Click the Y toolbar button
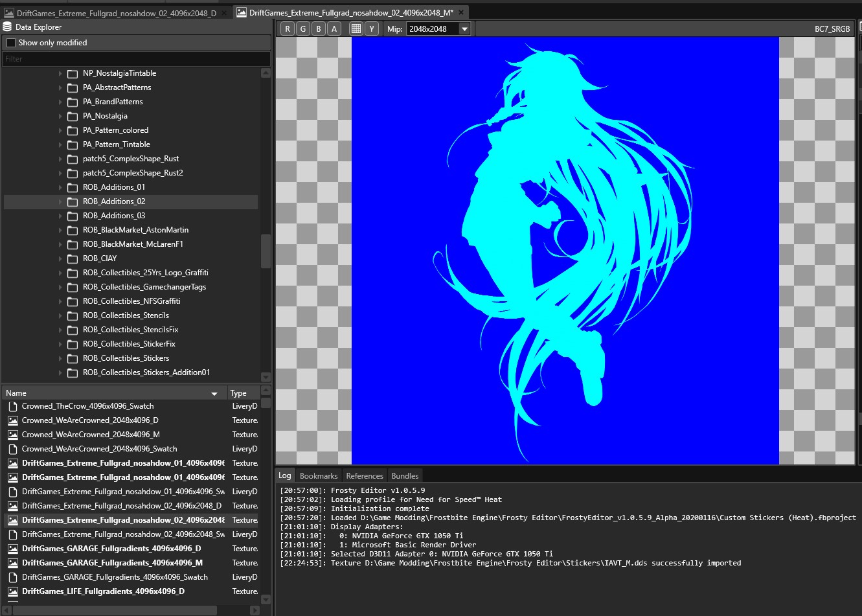 coord(372,29)
